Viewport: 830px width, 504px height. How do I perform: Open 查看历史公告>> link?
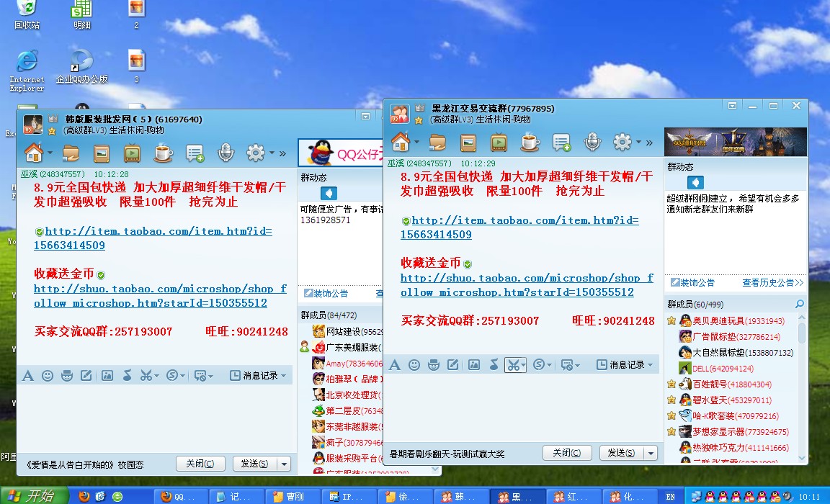pyautogui.click(x=772, y=282)
